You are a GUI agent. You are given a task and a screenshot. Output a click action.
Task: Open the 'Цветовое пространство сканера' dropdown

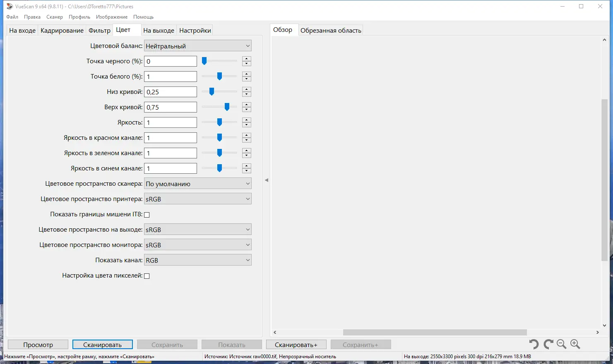198,184
